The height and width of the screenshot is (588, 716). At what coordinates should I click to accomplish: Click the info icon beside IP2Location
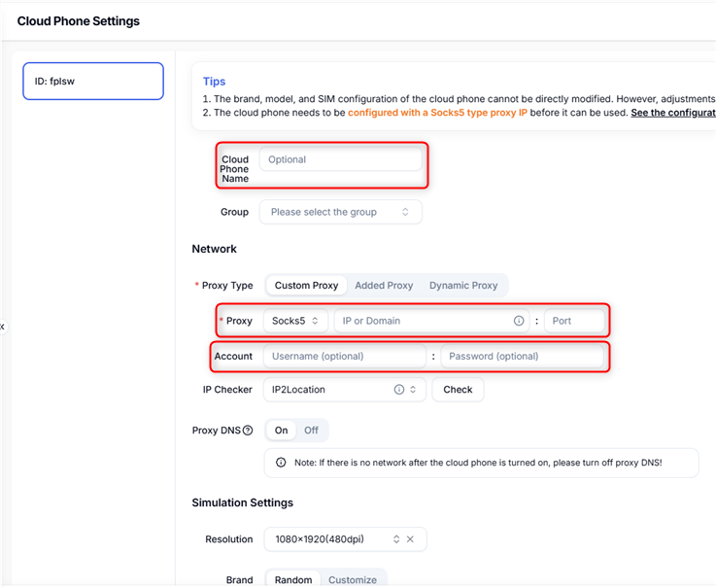point(399,390)
